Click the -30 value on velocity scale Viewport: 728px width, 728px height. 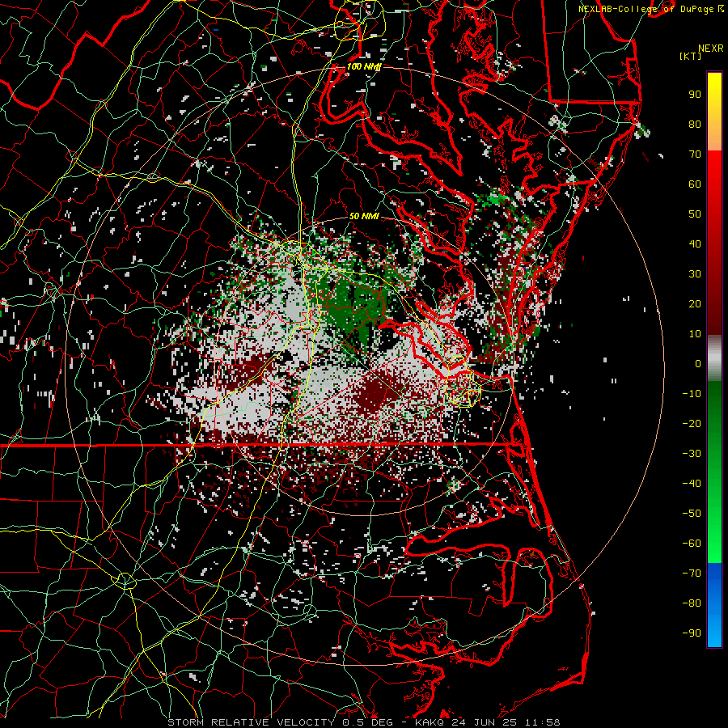[692, 454]
